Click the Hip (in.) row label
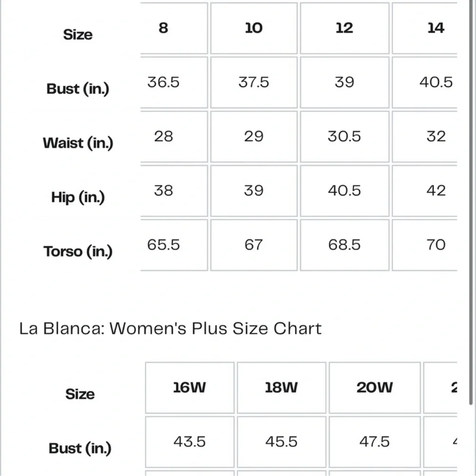 point(78,197)
